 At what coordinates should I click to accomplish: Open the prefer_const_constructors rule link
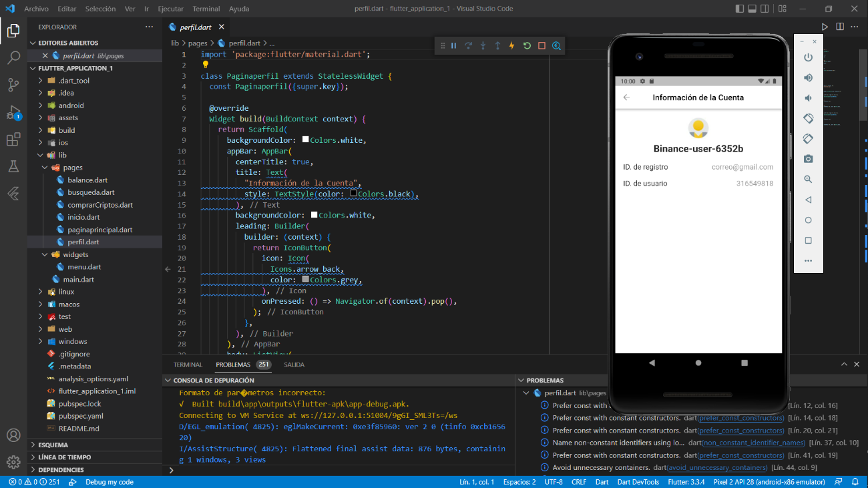click(740, 418)
